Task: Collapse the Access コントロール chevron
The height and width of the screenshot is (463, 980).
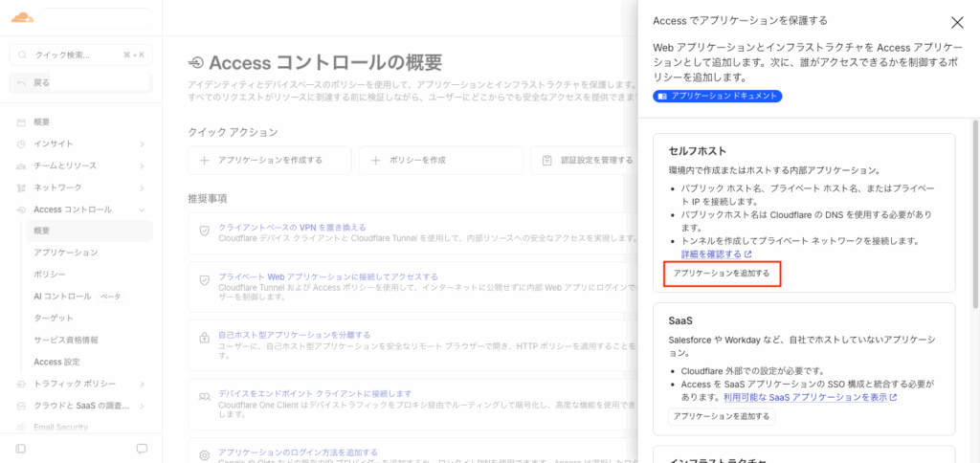Action: (x=142, y=209)
